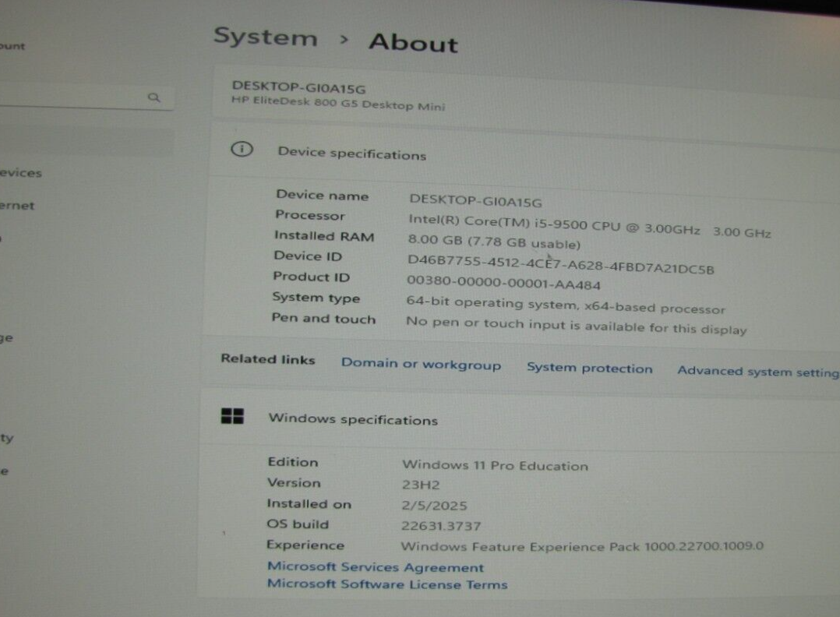
Task: Click the 23H2 version value
Action: point(421,485)
